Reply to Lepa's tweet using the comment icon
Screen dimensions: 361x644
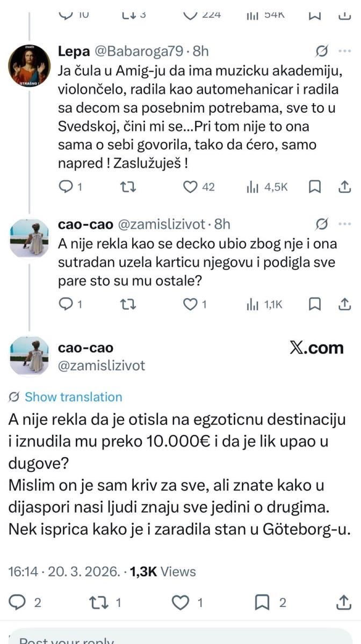(x=66, y=187)
